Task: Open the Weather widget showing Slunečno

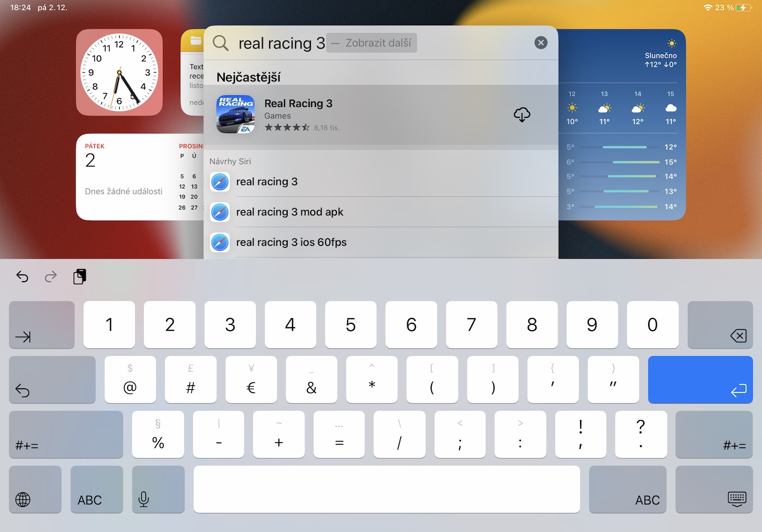Action: pos(622,125)
